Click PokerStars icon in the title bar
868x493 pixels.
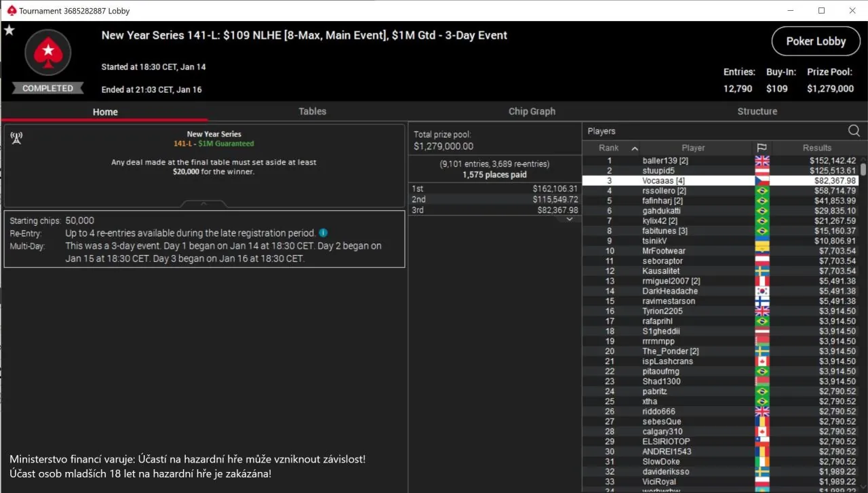click(11, 11)
